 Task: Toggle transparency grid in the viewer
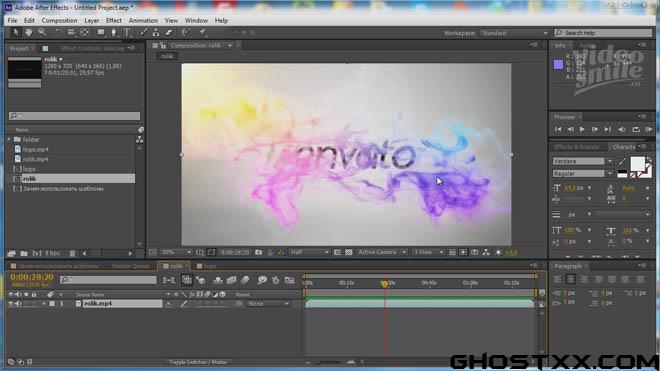pyautogui.click(x=349, y=252)
